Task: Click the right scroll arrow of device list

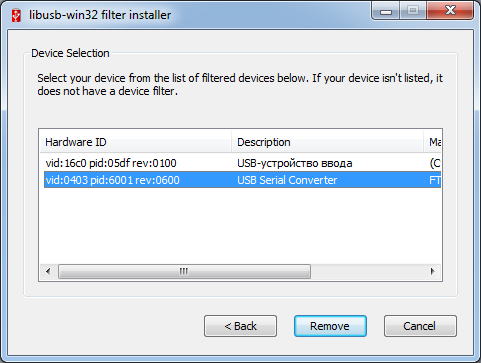Action: (433, 271)
